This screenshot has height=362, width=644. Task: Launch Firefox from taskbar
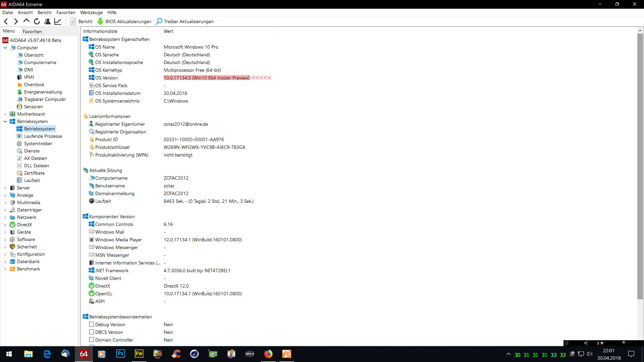(268, 354)
